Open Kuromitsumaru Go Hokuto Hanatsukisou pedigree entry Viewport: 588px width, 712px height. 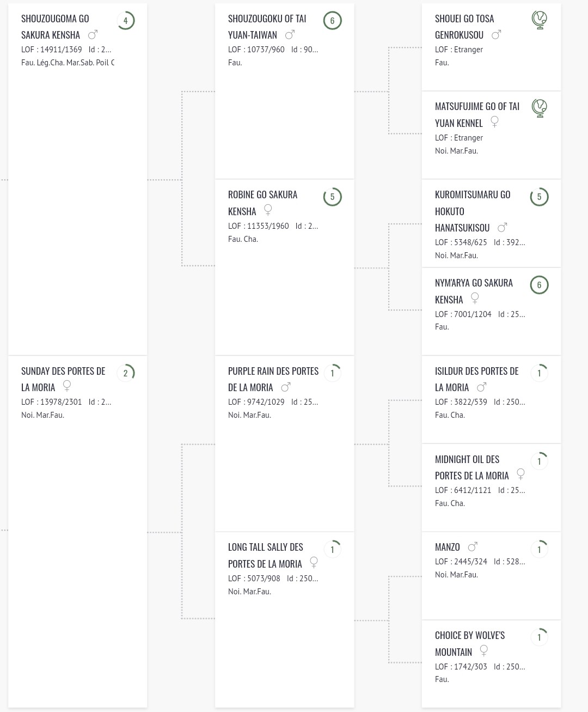[x=472, y=211]
